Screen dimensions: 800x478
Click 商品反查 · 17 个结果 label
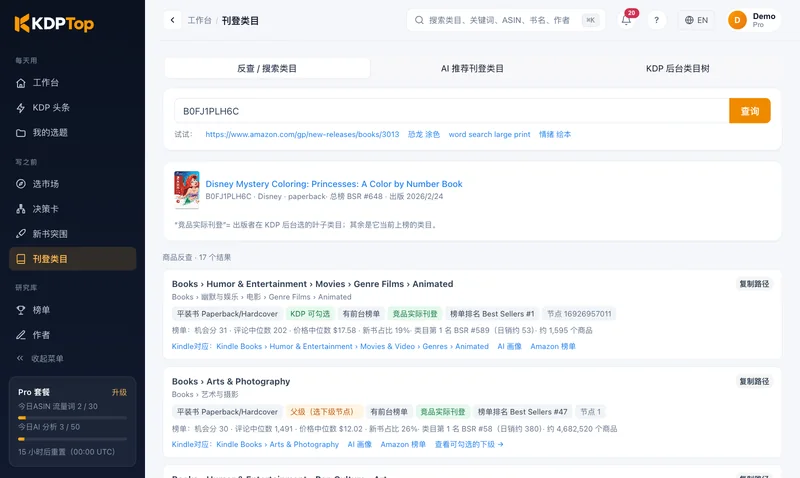197,257
